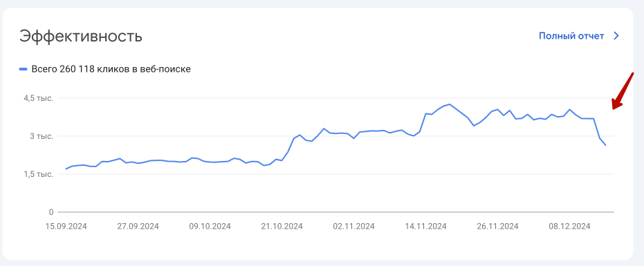Click the last data point of the line
The width and height of the screenshot is (644, 266).
pyautogui.click(x=605, y=145)
